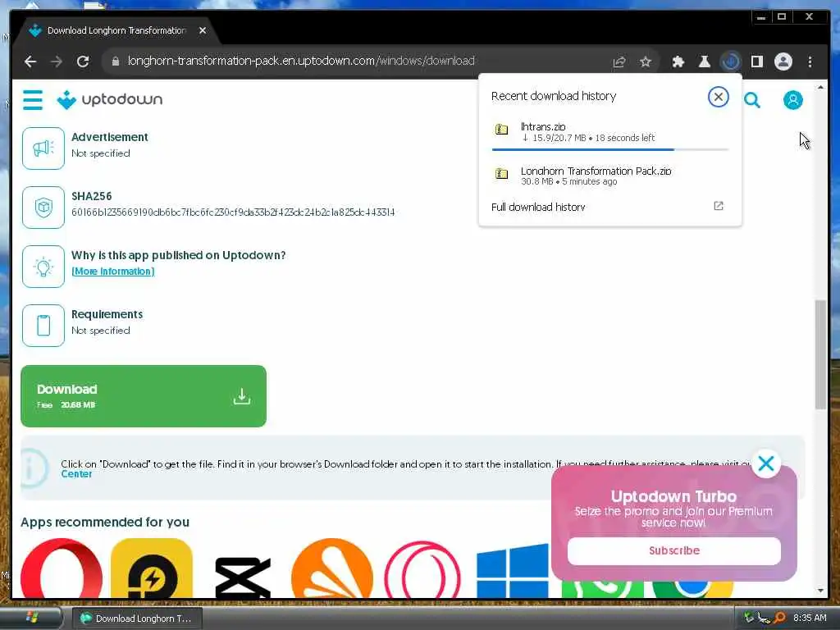840x630 pixels.
Task: Click the magnifier tray icon
Action: 779,618
